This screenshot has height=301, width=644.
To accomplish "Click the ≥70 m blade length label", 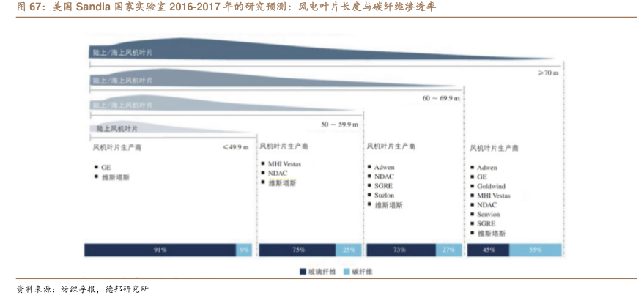I will [548, 73].
